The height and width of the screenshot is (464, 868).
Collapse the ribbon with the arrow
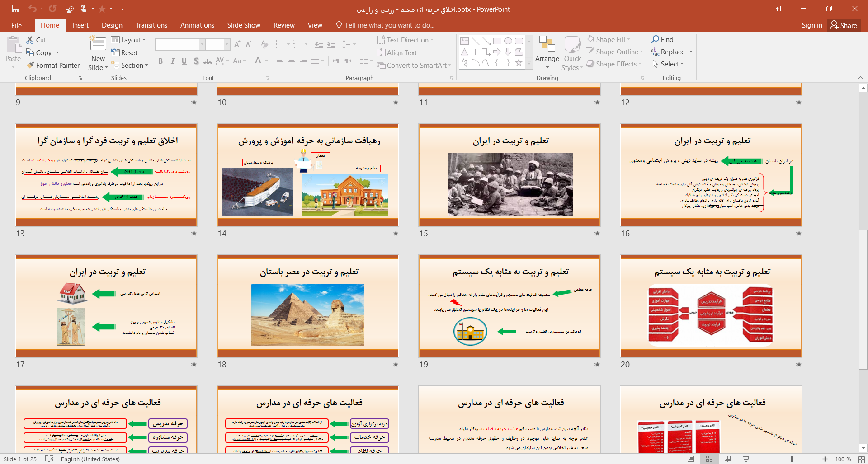pyautogui.click(x=860, y=78)
